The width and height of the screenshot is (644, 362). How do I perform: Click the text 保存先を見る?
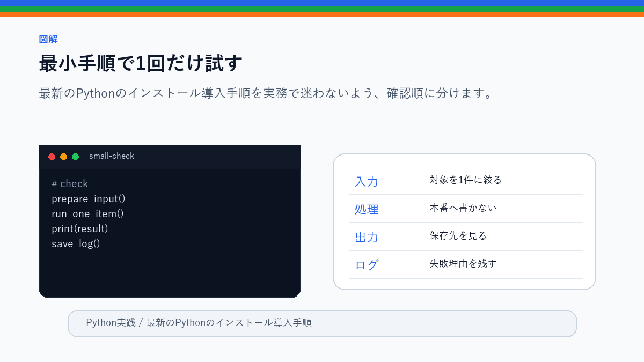point(458,235)
